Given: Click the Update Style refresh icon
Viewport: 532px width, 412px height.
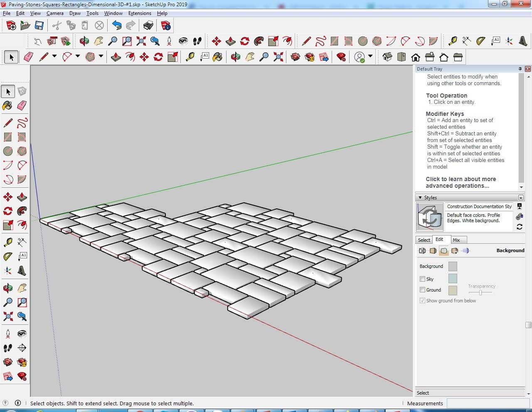Looking at the screenshot, I should 520,227.
